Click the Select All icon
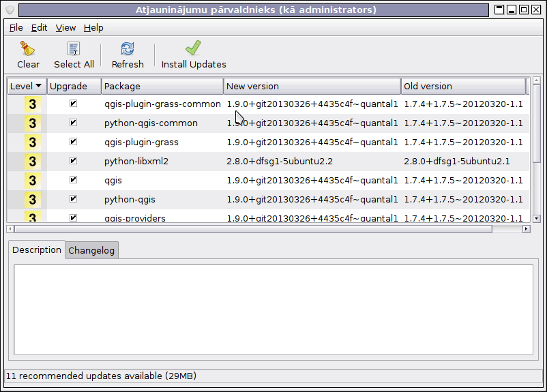Image resolution: width=547 pixels, height=392 pixels. (74, 49)
